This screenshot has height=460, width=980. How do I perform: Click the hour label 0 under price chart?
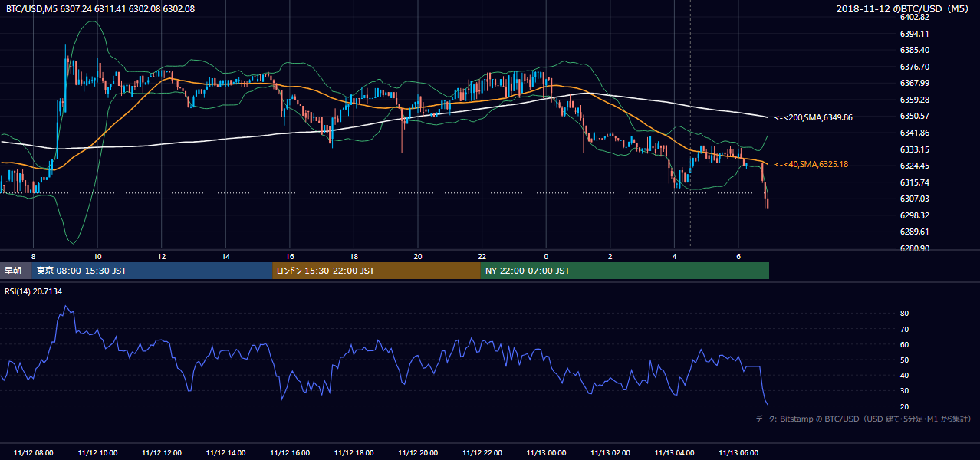pos(546,256)
